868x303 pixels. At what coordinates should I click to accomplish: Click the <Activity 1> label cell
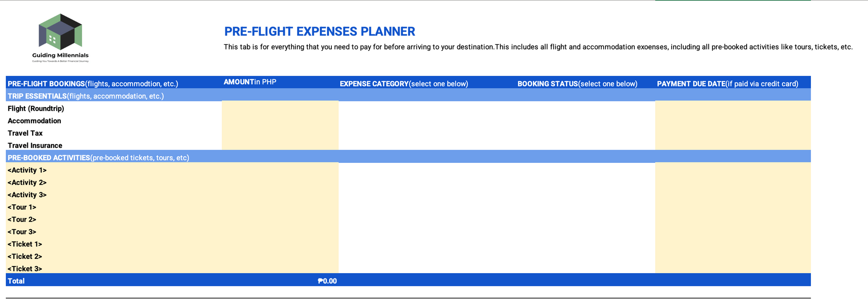click(114, 170)
